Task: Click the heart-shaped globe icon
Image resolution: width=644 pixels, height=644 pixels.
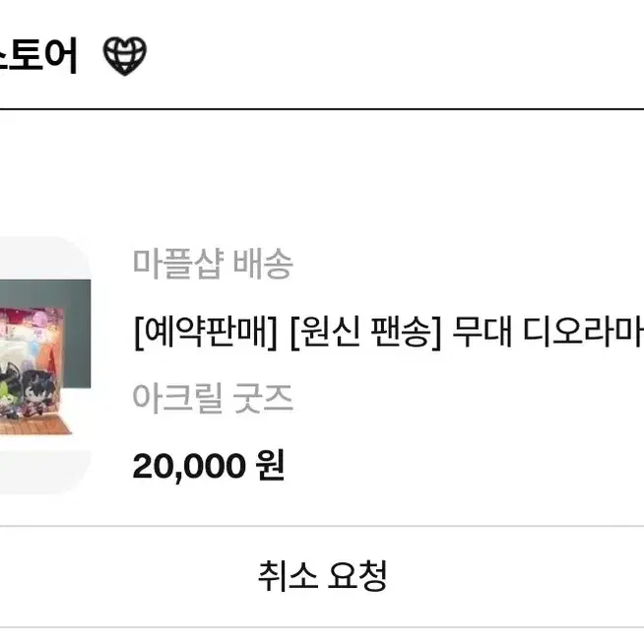Action: (124, 56)
